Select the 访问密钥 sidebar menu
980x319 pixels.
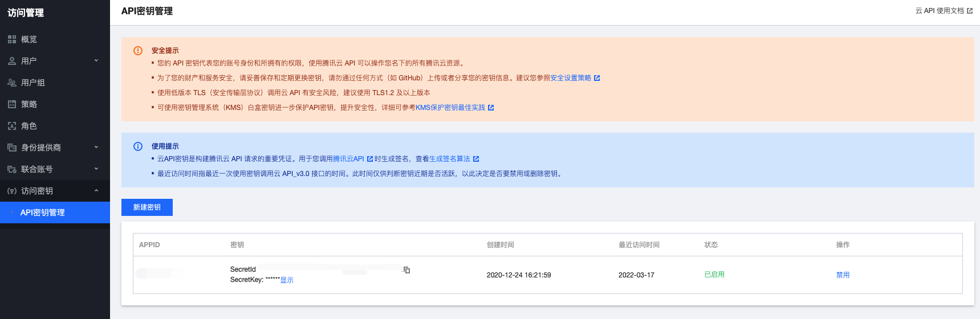(x=55, y=191)
